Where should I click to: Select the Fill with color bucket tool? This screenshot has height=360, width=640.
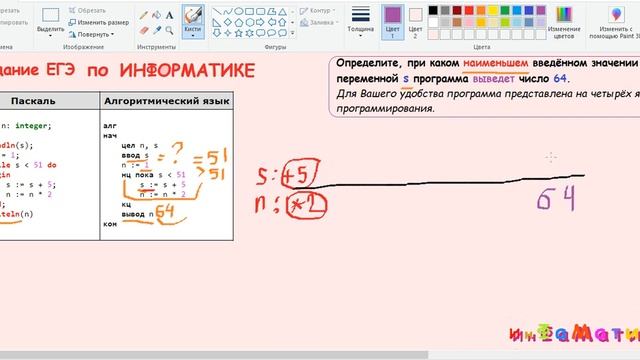click(156, 16)
